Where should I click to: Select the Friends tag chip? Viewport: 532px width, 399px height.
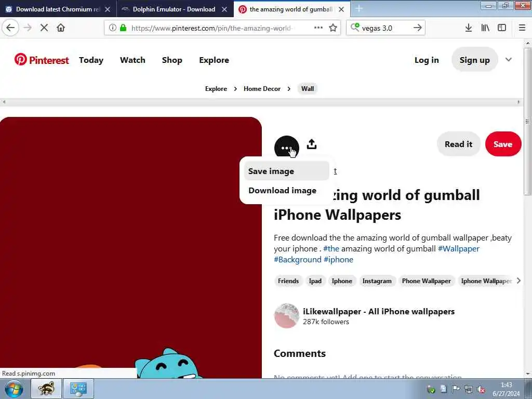click(x=288, y=281)
